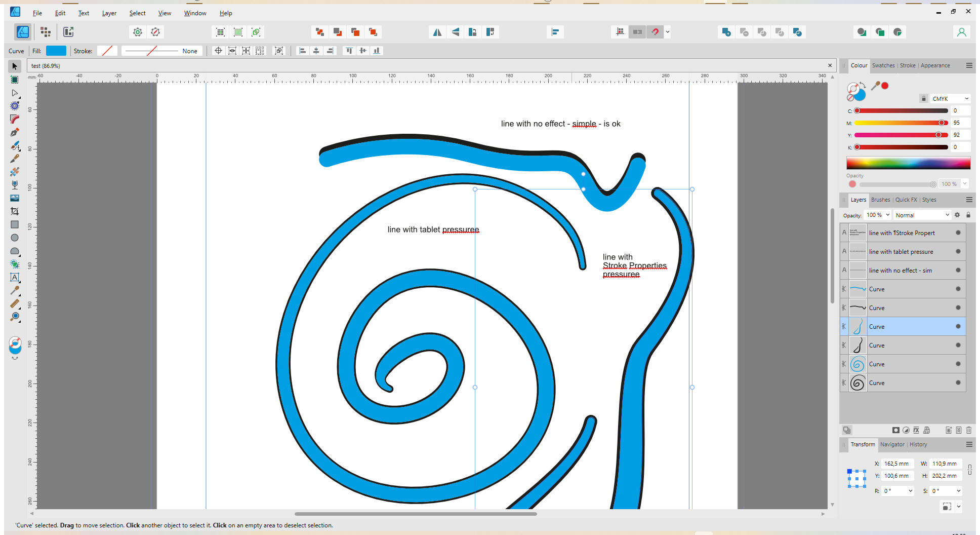Viewport: 980px width, 535px height.
Task: Open the stroke style None selector
Action: 162,51
